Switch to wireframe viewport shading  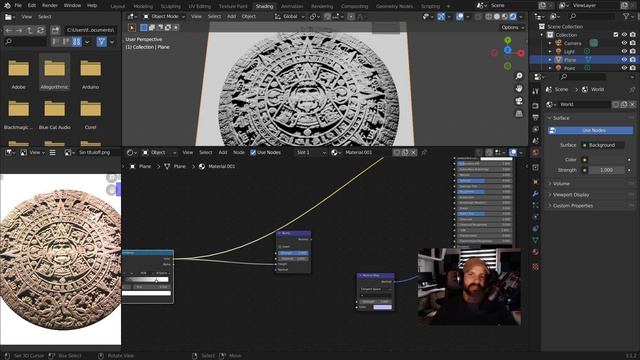[x=489, y=17]
